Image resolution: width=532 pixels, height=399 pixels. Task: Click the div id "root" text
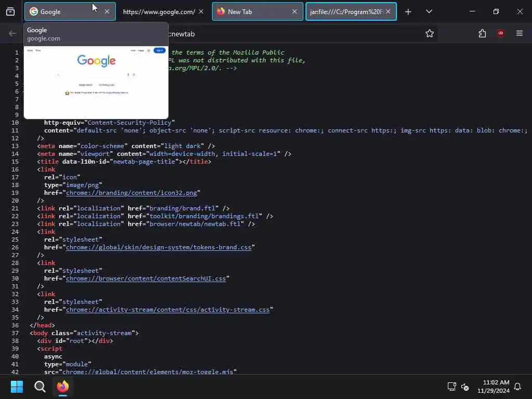(x=77, y=341)
